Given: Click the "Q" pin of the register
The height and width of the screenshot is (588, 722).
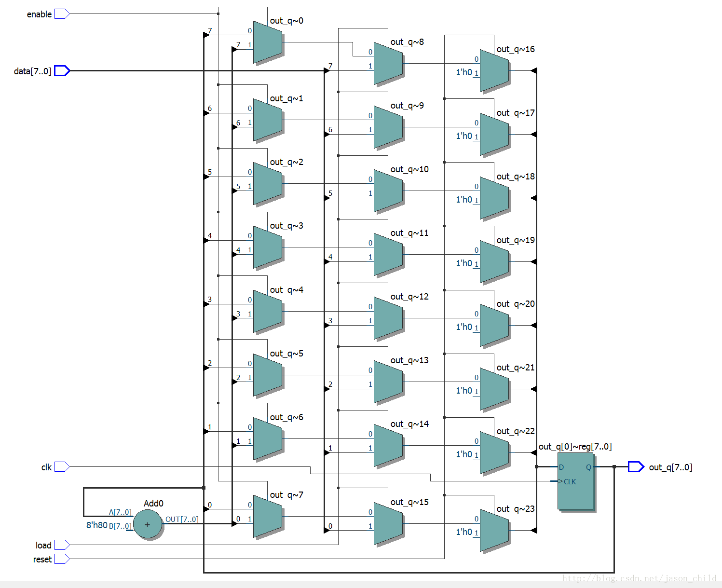Looking at the screenshot, I should coord(589,467).
